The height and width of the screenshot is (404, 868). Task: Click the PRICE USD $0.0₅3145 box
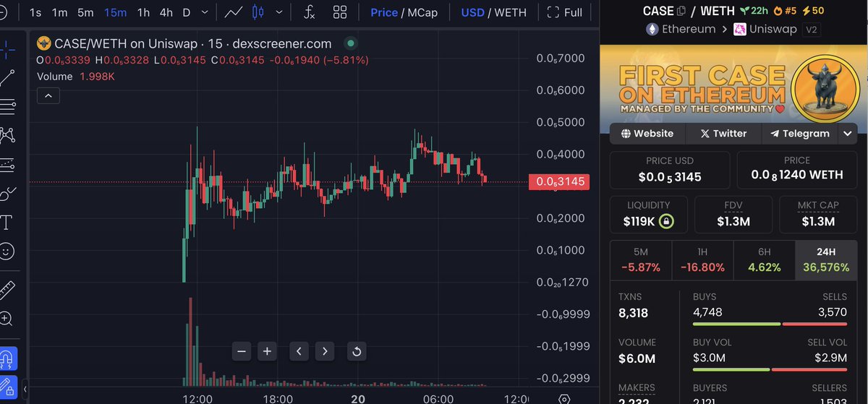670,170
